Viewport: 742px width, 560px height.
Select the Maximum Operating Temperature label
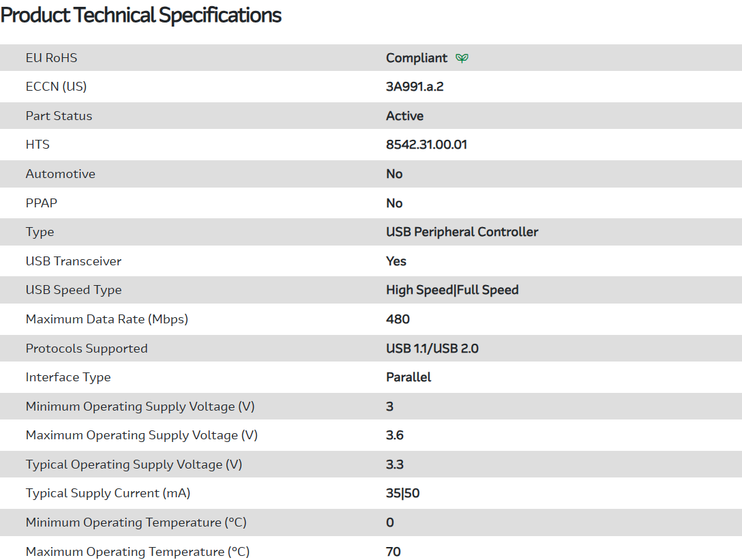pyautogui.click(x=138, y=551)
